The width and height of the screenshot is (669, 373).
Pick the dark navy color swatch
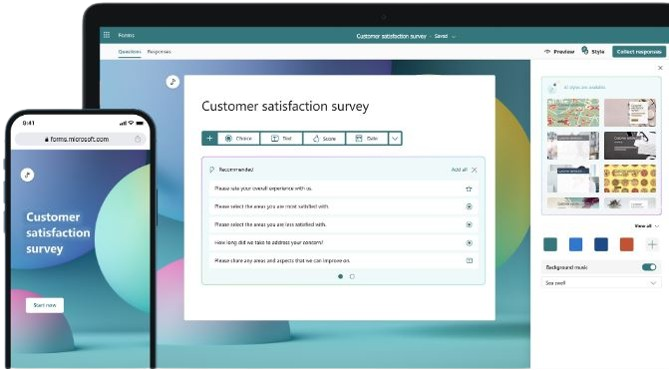pyautogui.click(x=601, y=245)
